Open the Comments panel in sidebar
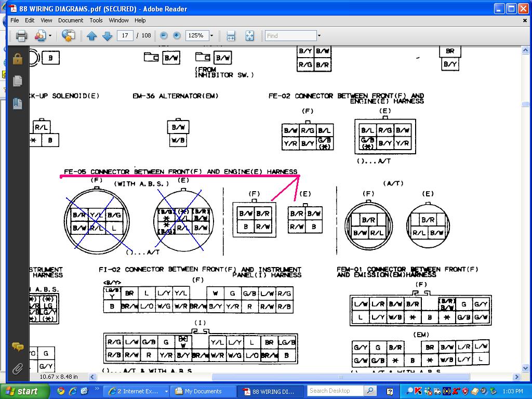 tap(18, 347)
